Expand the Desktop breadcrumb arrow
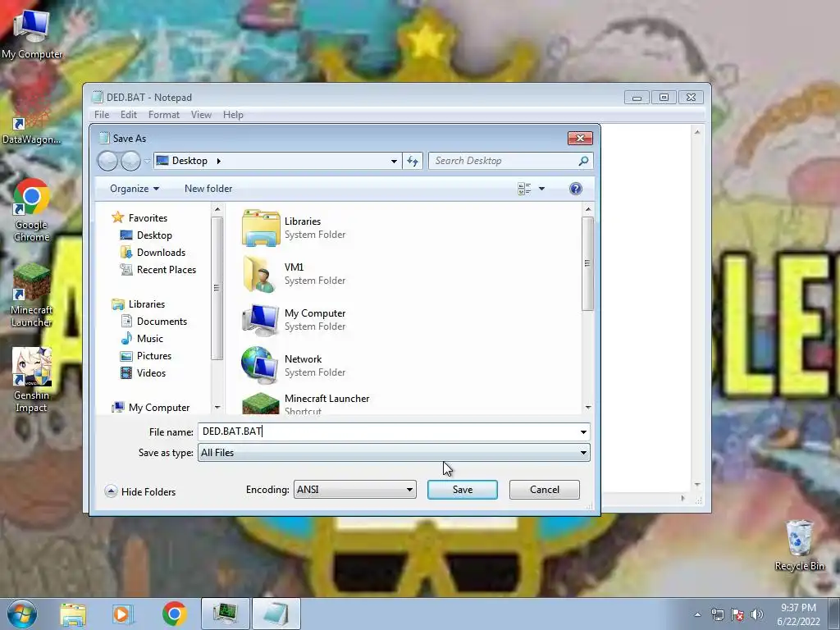840x630 pixels. tap(218, 161)
